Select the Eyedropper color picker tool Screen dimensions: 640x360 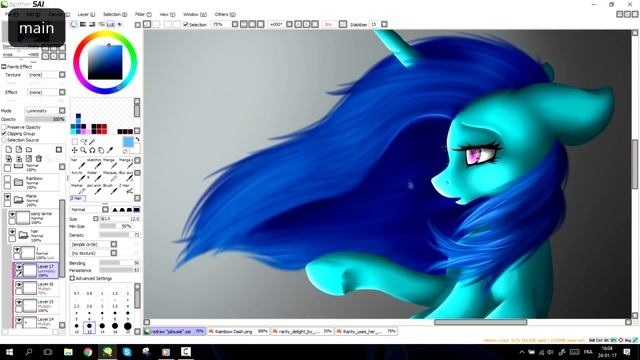[x=110, y=150]
